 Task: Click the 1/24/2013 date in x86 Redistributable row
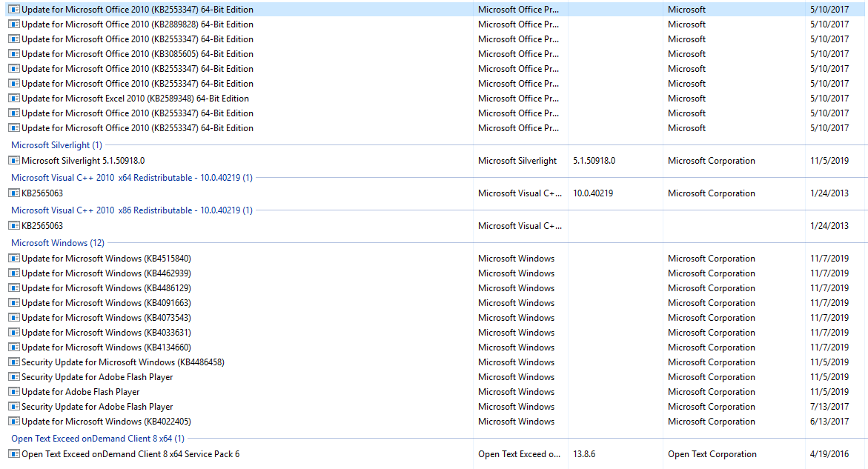click(829, 226)
